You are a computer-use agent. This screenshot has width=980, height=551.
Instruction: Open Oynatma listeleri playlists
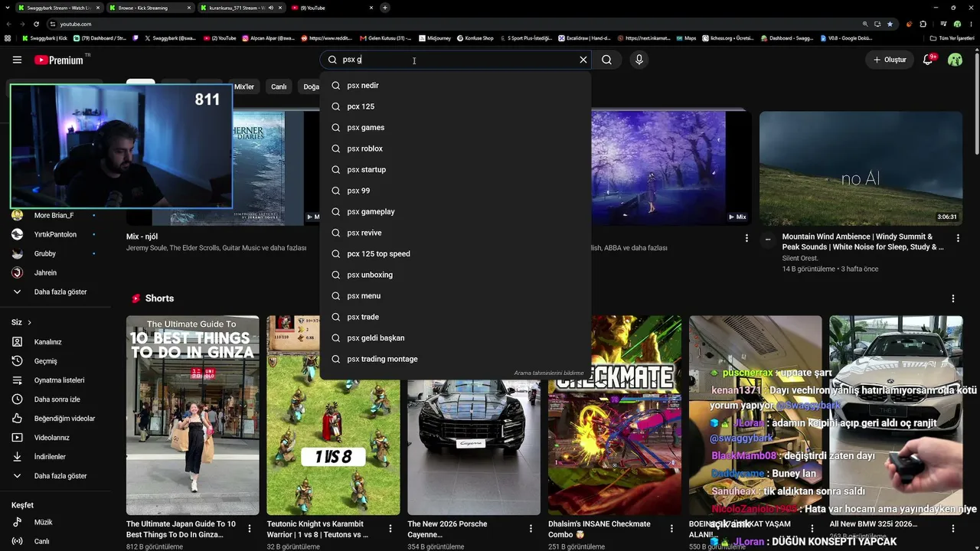click(x=55, y=380)
